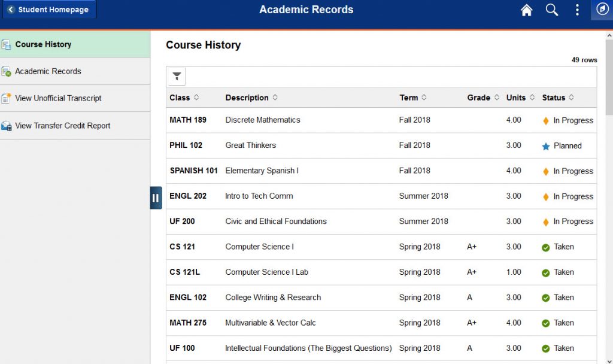Select MATH 275 class cell
This screenshot has height=364, width=613.
187,323
